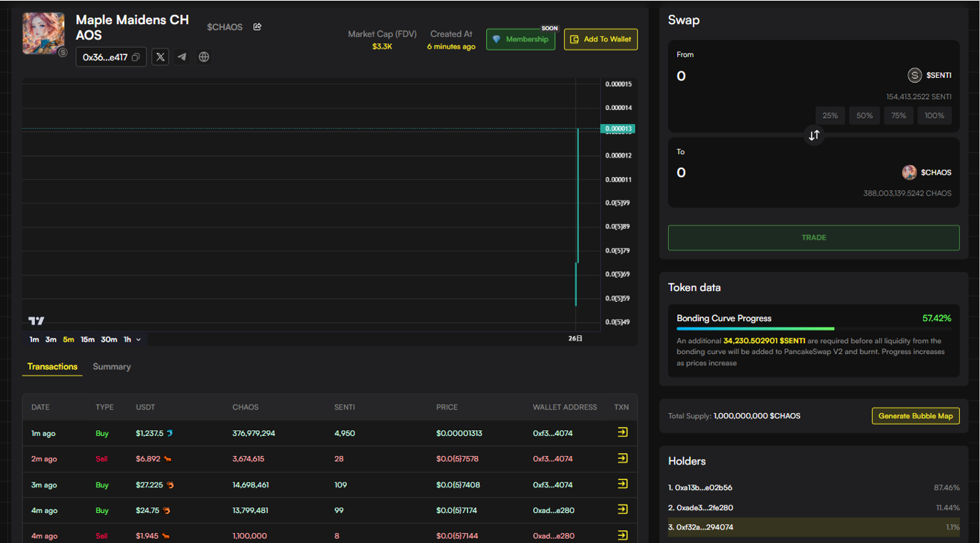980x543 pixels.
Task: Click the shrimp icon beside $24.75
Action: [166, 511]
